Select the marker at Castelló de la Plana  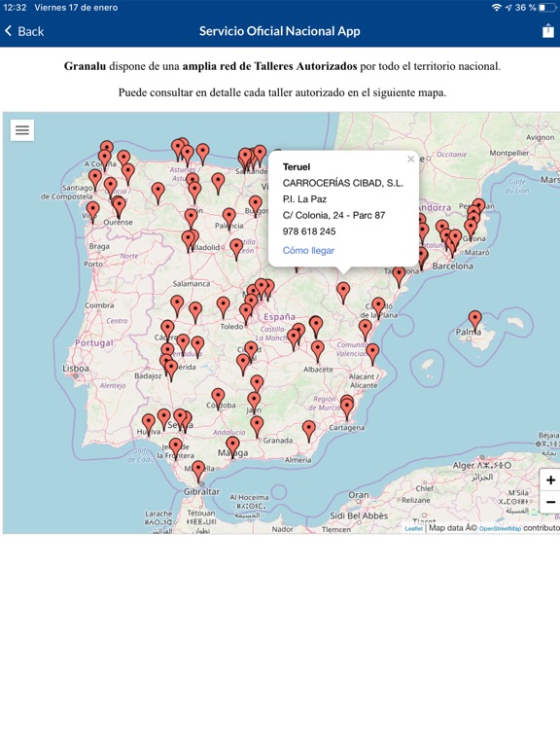pos(378,307)
